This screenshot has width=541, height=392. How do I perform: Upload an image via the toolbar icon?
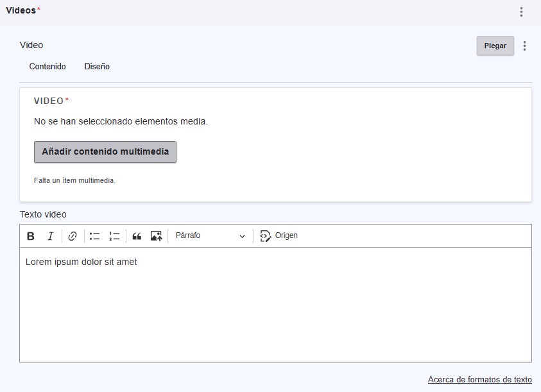(157, 236)
